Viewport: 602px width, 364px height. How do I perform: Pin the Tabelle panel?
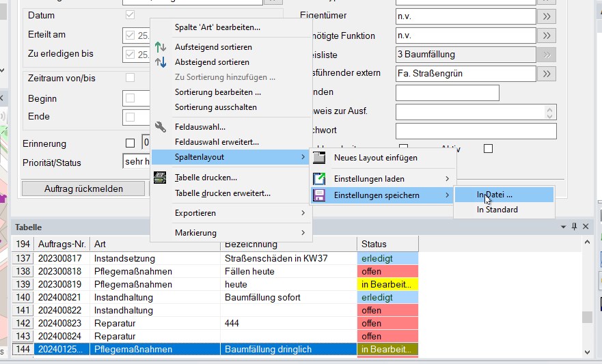[x=575, y=227]
